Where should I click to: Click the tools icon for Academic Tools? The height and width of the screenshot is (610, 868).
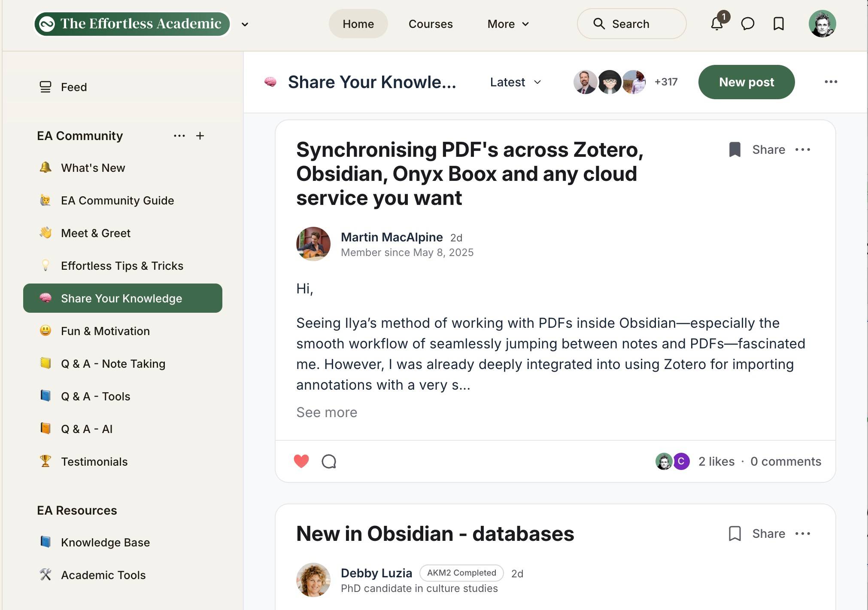click(46, 574)
